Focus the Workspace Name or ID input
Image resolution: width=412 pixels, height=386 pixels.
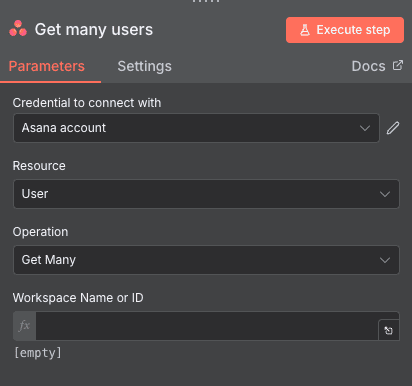point(207,326)
